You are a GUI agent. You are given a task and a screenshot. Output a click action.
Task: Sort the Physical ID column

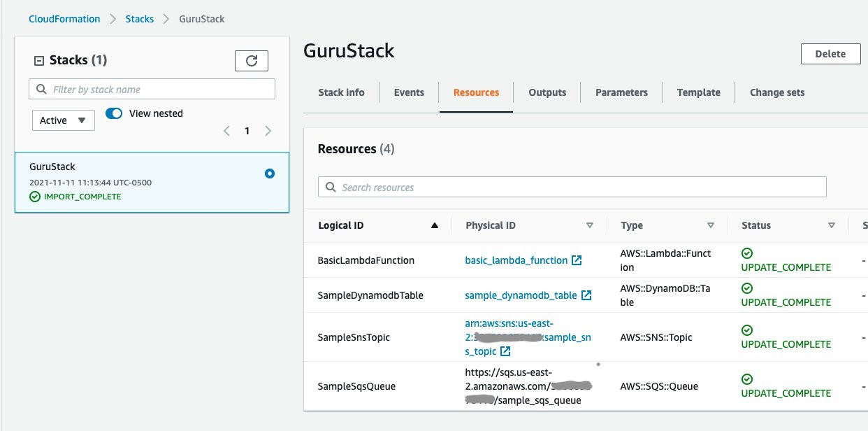[589, 225]
